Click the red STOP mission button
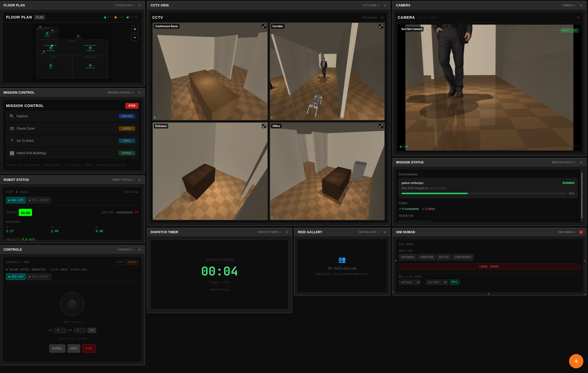Screen dimensions: 588x373 pos(132,106)
